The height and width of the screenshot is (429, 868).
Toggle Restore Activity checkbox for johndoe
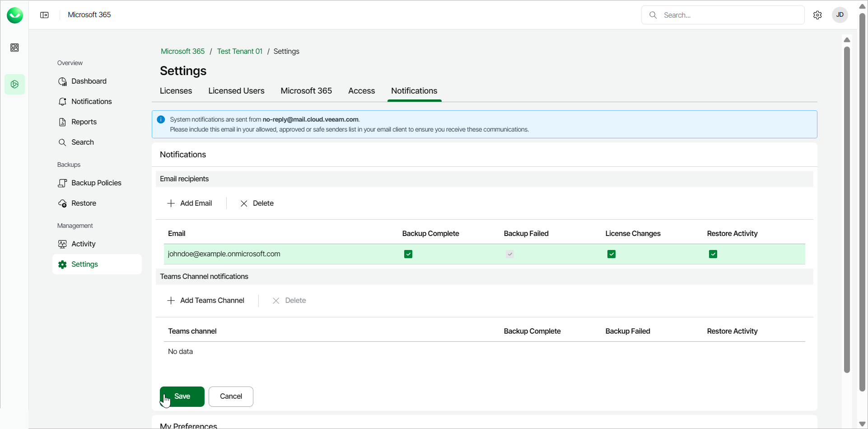[713, 254]
